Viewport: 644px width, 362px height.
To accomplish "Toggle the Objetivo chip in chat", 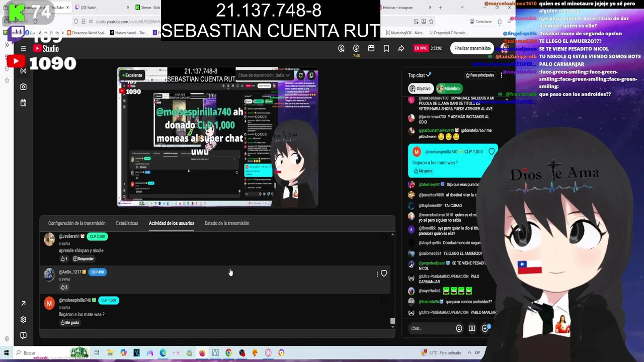I will click(421, 88).
